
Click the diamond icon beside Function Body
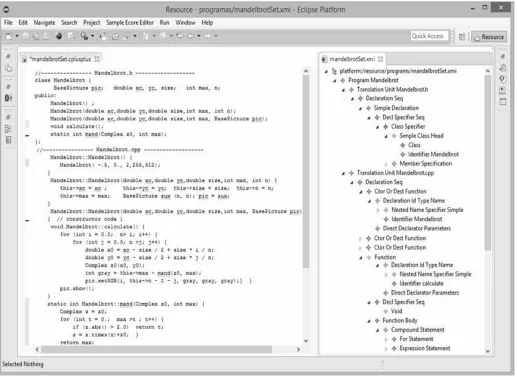pos(377,321)
